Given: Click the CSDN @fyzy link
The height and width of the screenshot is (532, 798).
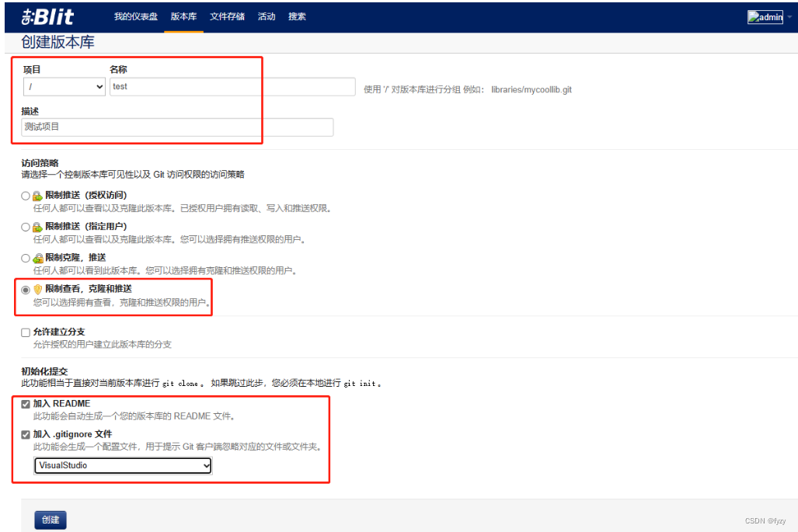Looking at the screenshot, I should tap(765, 520).
